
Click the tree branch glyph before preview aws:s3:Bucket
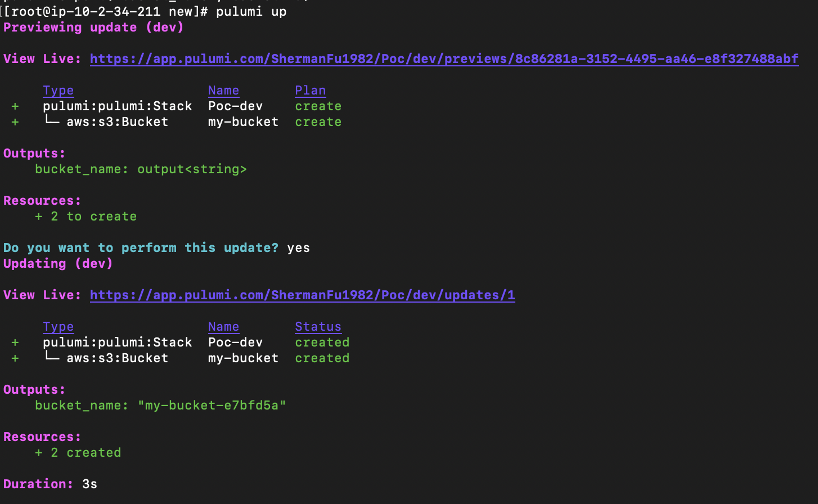52,121
